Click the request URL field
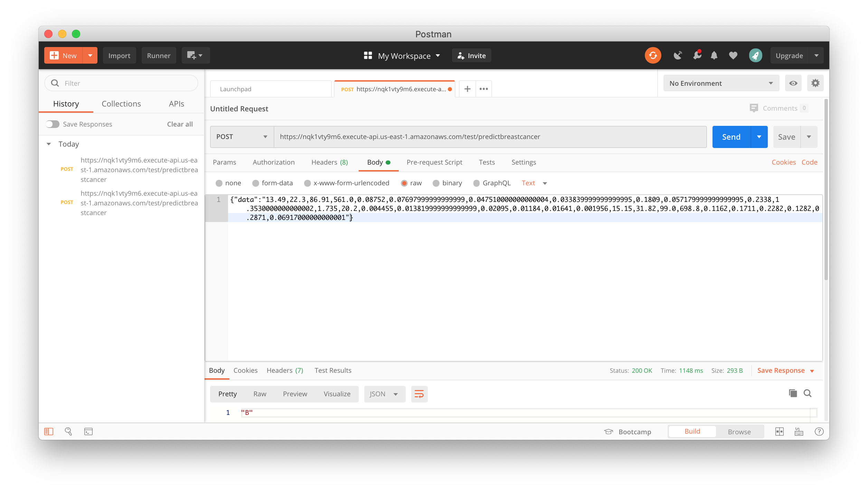The width and height of the screenshot is (868, 491). [x=491, y=137]
